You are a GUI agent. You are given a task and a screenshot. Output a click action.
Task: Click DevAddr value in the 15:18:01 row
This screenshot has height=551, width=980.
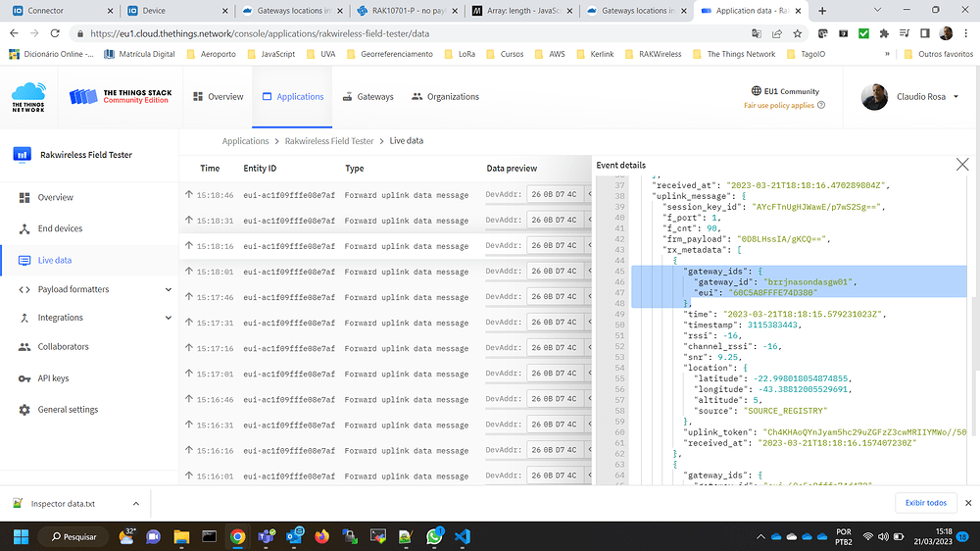555,272
